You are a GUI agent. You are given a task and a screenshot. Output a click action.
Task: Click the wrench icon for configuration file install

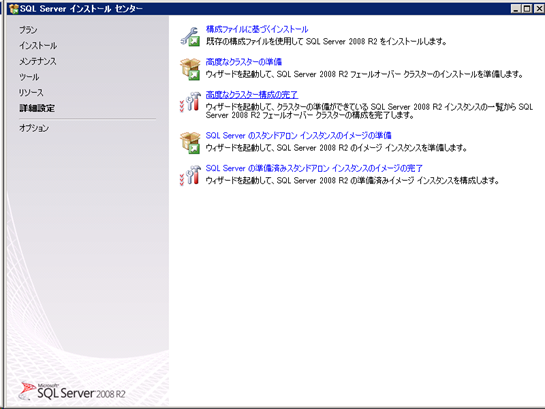tap(190, 36)
